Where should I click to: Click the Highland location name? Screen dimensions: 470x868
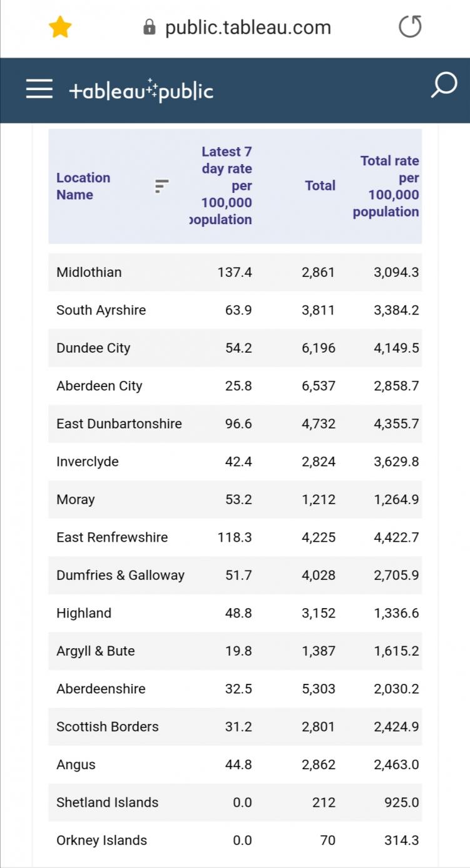click(84, 613)
